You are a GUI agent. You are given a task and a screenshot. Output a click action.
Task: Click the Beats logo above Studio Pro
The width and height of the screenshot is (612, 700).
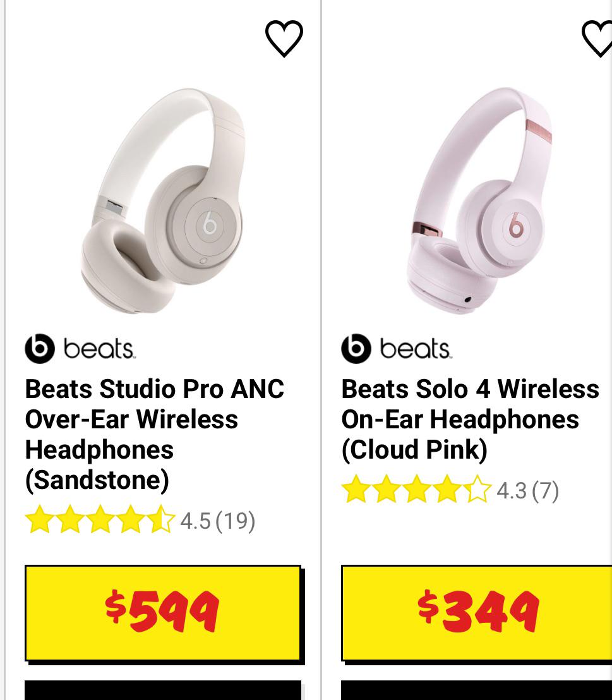[80, 348]
